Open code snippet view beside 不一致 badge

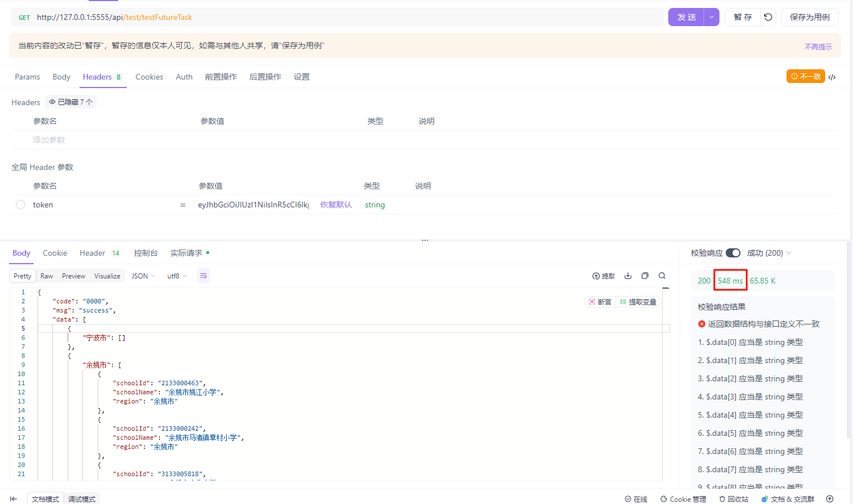[832, 76]
